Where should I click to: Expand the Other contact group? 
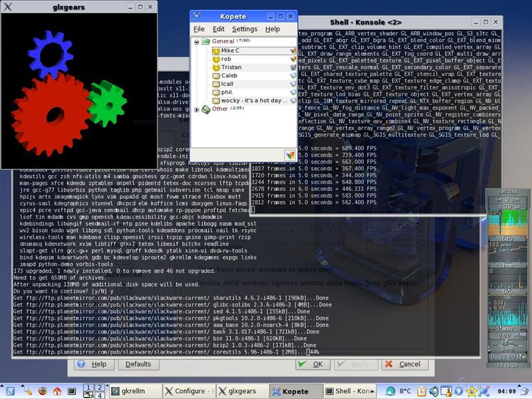coord(196,110)
